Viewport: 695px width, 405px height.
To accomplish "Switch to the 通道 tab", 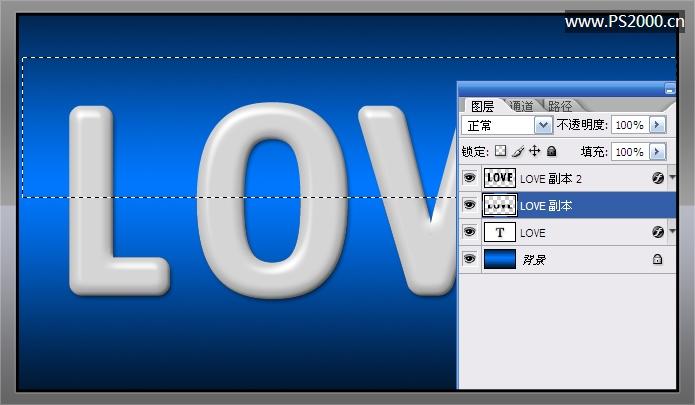I will [521, 106].
